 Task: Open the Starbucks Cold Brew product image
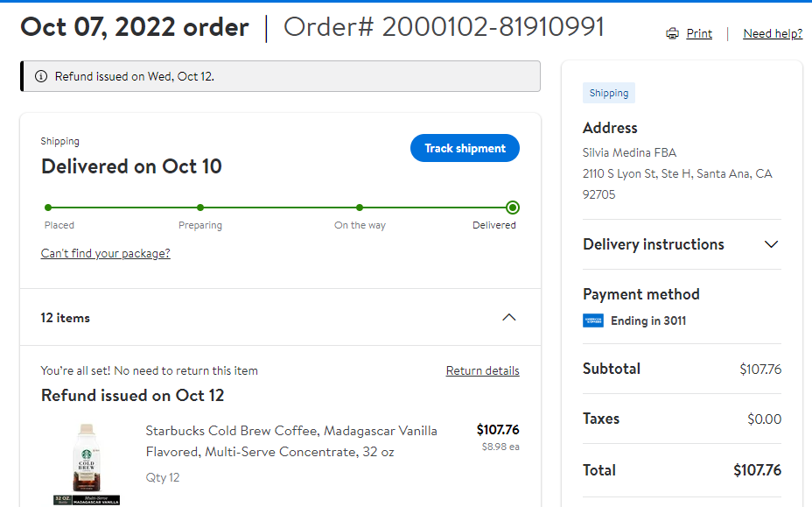[x=87, y=463]
